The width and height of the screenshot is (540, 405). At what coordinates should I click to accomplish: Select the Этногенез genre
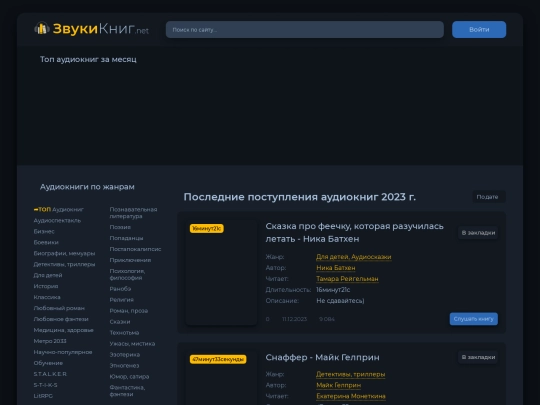124,366
